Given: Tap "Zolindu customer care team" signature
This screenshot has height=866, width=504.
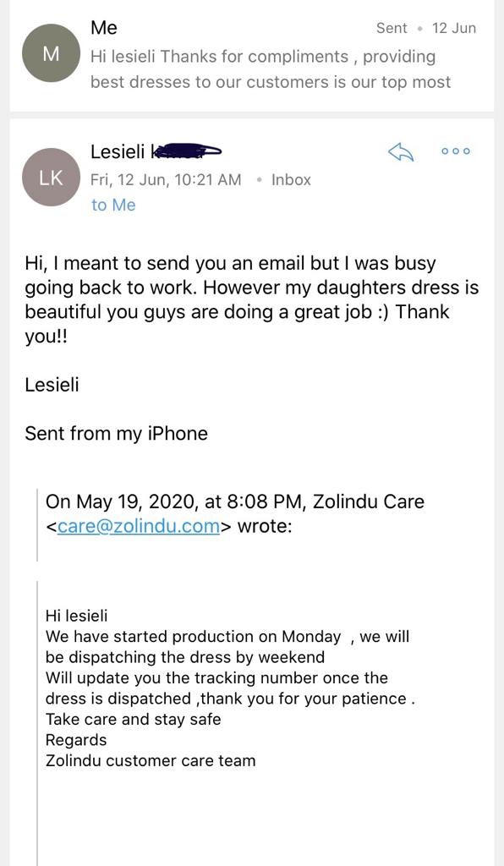Looking at the screenshot, I should click(151, 760).
